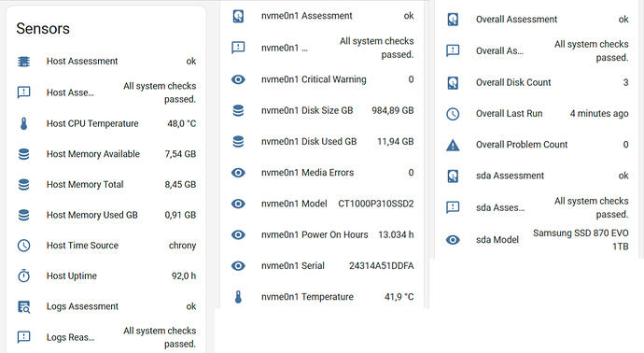Image resolution: width=644 pixels, height=353 pixels.
Task: Click the Logs Assessment label
Action: pyautogui.click(x=82, y=306)
